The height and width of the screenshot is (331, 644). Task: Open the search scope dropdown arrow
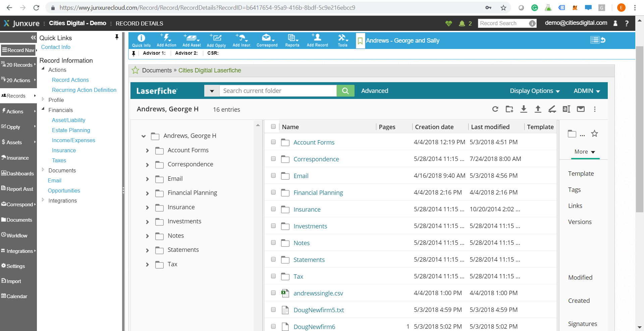pyautogui.click(x=212, y=91)
